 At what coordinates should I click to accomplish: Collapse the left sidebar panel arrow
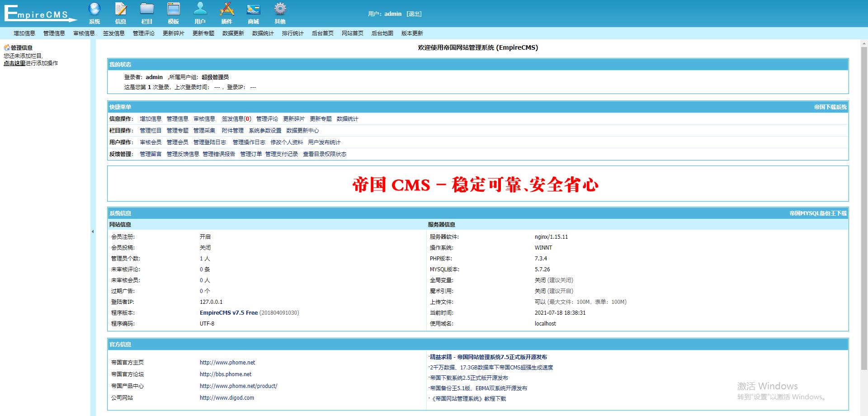(x=93, y=231)
